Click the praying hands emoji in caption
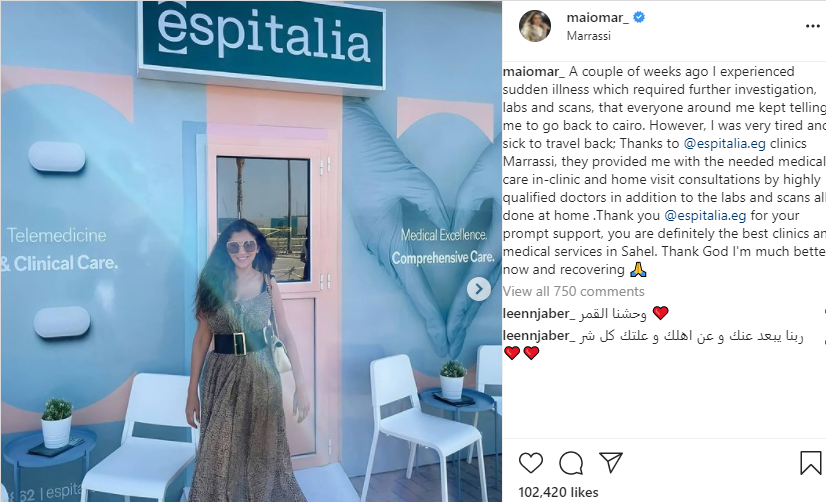The width and height of the screenshot is (826, 502). pyautogui.click(x=638, y=270)
